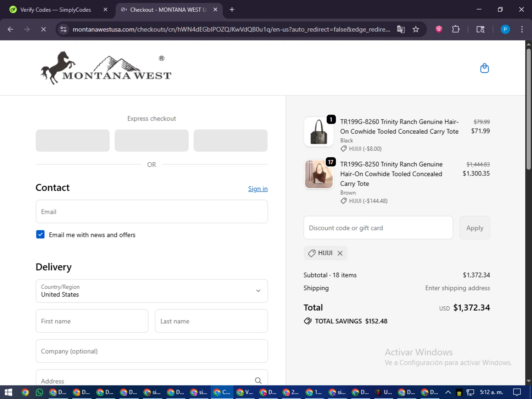Click the Subtotal · 18 items label
This screenshot has height=399, width=532.
tap(330, 275)
